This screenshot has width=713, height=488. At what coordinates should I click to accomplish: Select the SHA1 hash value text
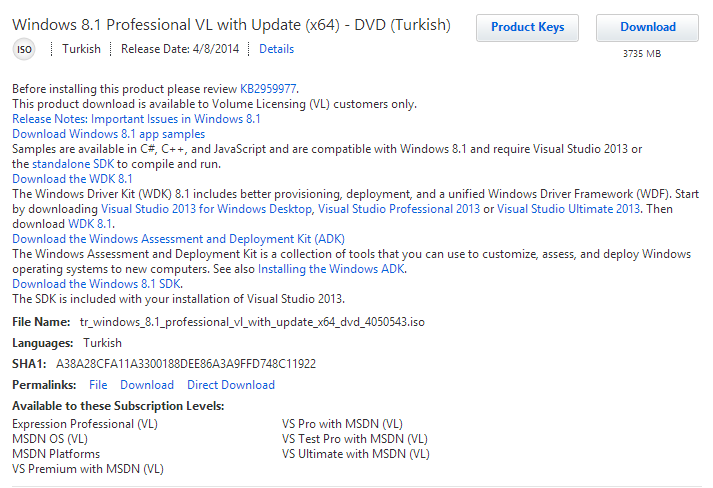pos(186,364)
